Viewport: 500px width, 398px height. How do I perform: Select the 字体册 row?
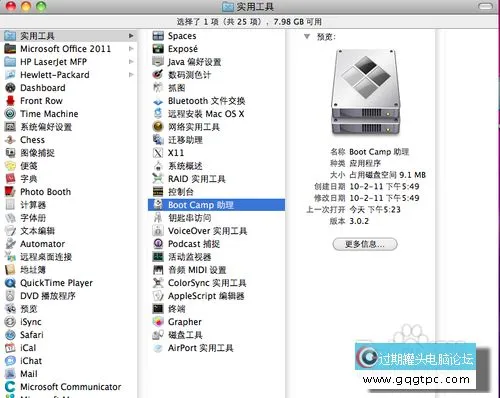click(x=70, y=218)
